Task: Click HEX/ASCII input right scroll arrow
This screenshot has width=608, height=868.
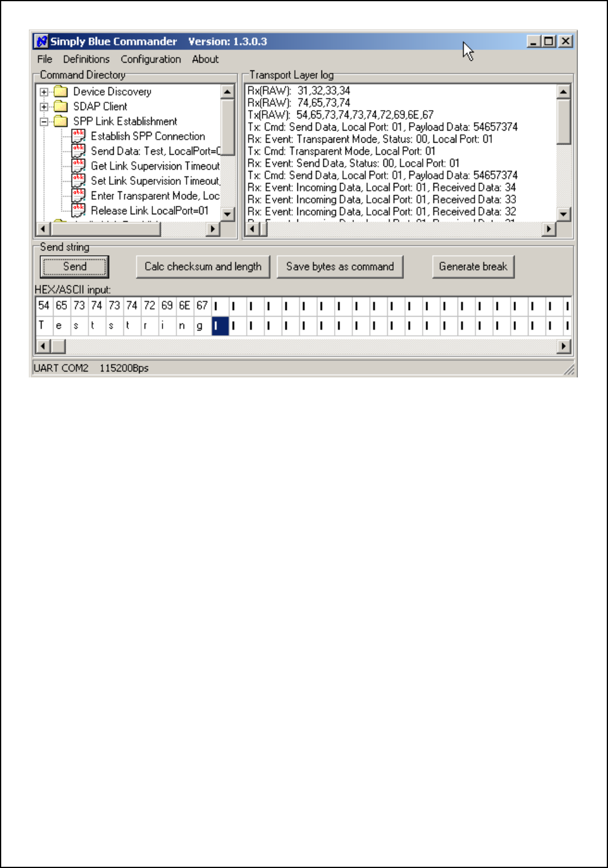Action: coord(563,346)
